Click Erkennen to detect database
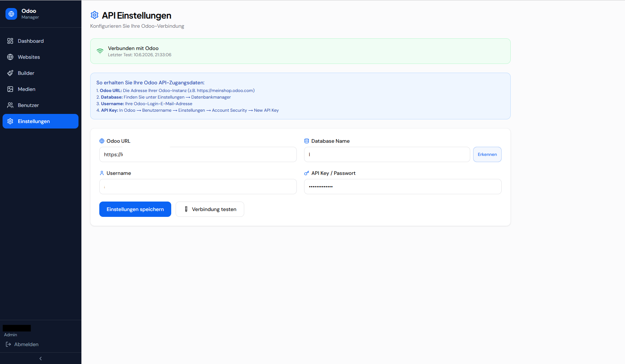The height and width of the screenshot is (364, 625). (x=487, y=154)
